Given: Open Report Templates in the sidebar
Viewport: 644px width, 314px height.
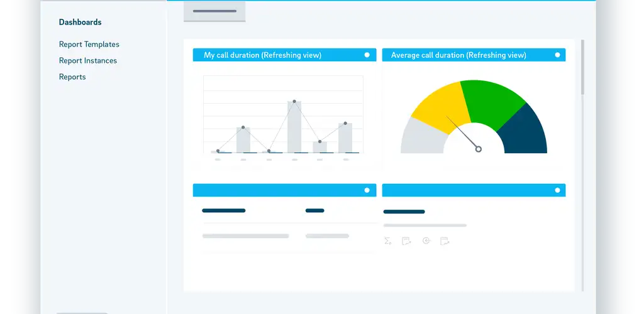Looking at the screenshot, I should pos(89,45).
